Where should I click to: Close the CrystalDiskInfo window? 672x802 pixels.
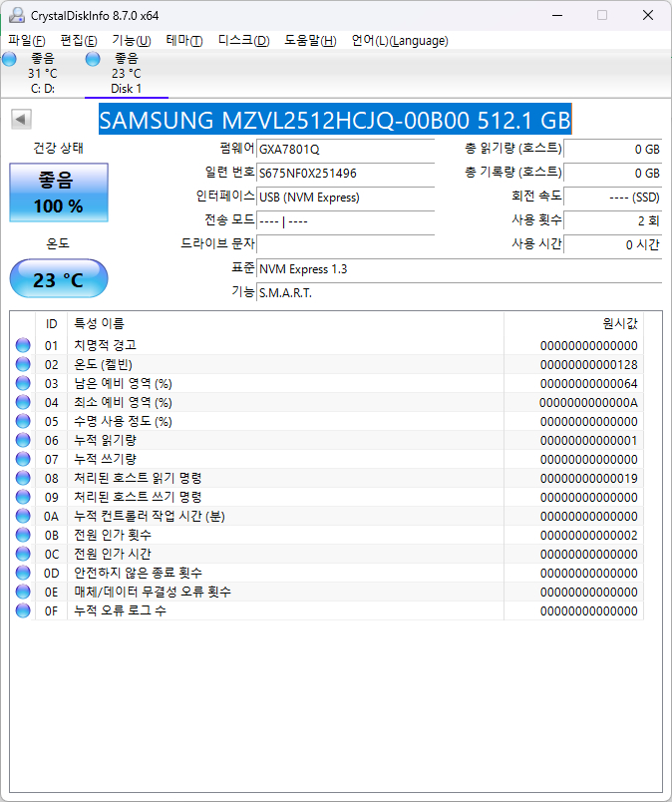pyautogui.click(x=648, y=15)
